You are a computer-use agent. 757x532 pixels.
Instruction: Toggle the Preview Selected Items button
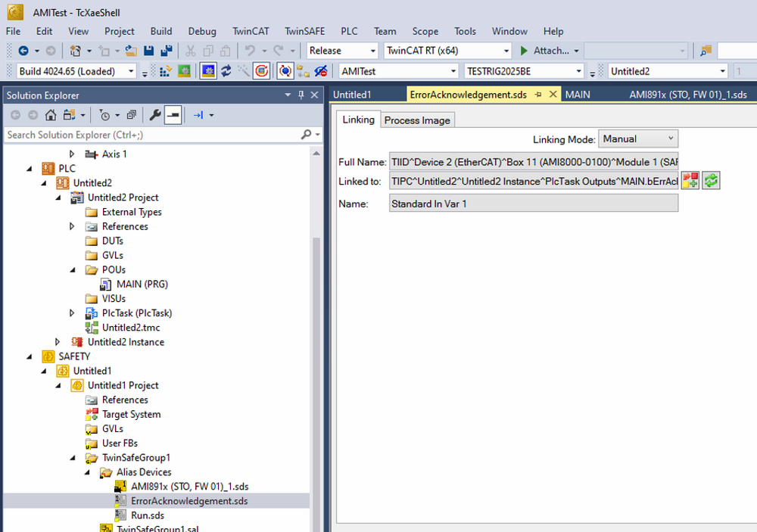click(x=173, y=115)
